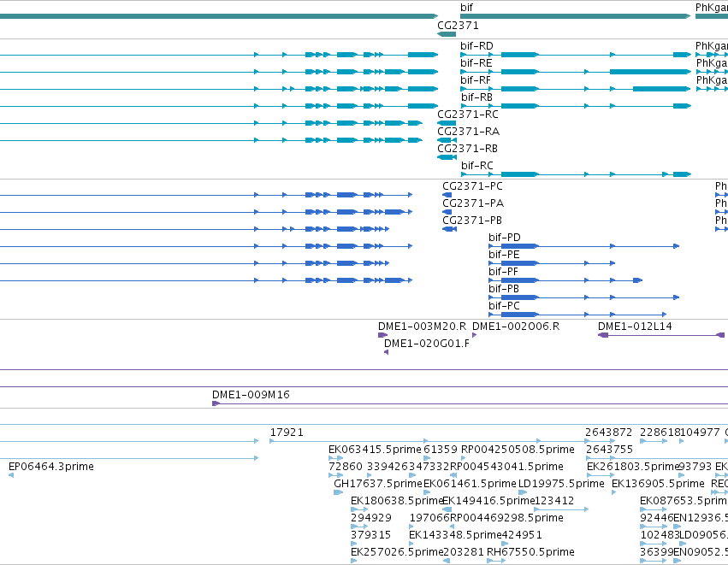Open the DME1-002O06.R clone label
This screenshot has height=565, width=728.
(x=516, y=327)
